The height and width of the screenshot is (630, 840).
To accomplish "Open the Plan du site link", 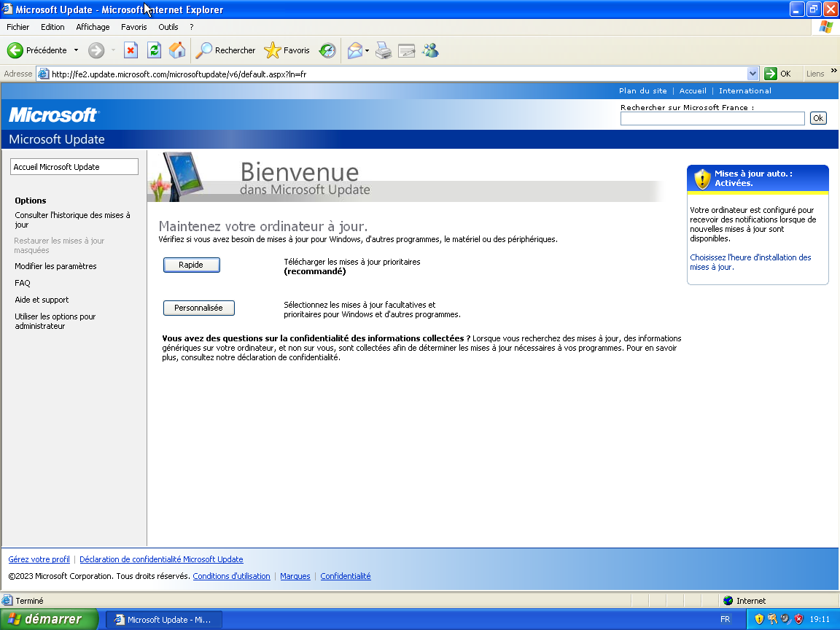I will pyautogui.click(x=643, y=90).
